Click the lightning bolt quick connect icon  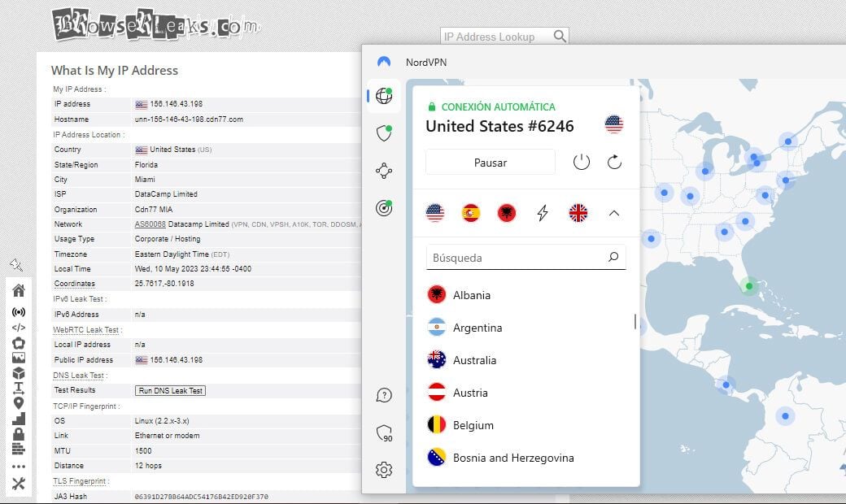[543, 213]
